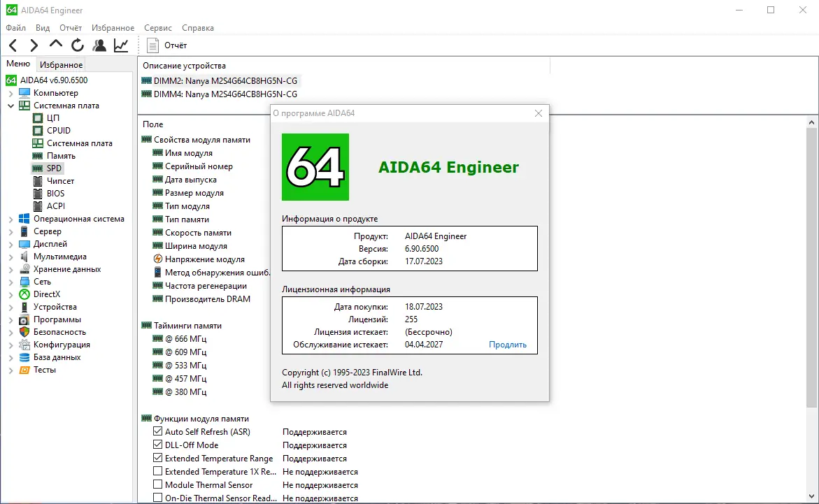819x504 pixels.
Task: Open the Справка menu
Action: (197, 28)
